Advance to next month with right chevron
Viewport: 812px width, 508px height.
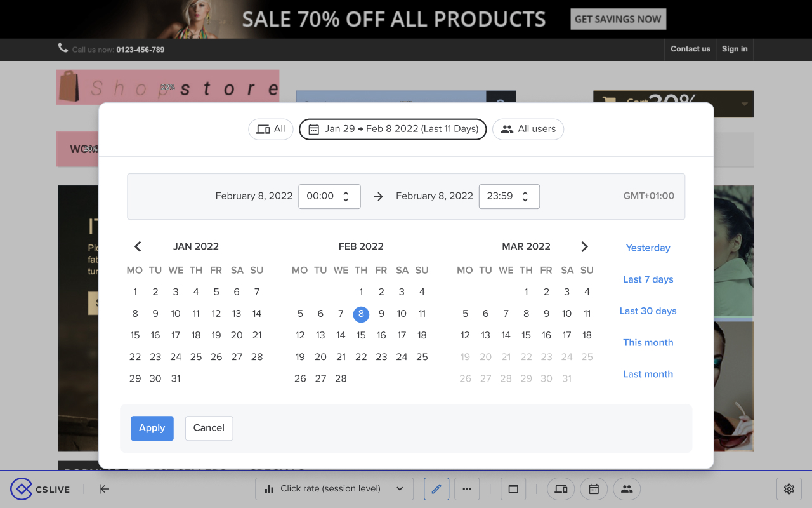click(584, 246)
